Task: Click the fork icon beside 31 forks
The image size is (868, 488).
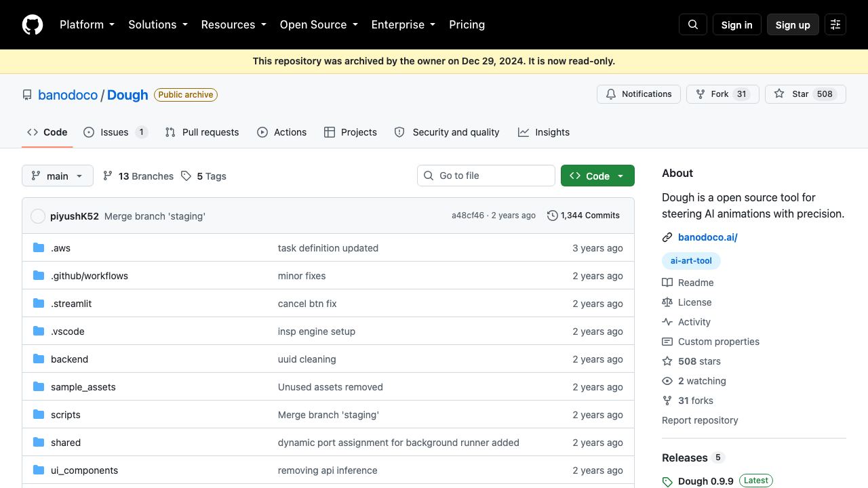Action: 667,401
